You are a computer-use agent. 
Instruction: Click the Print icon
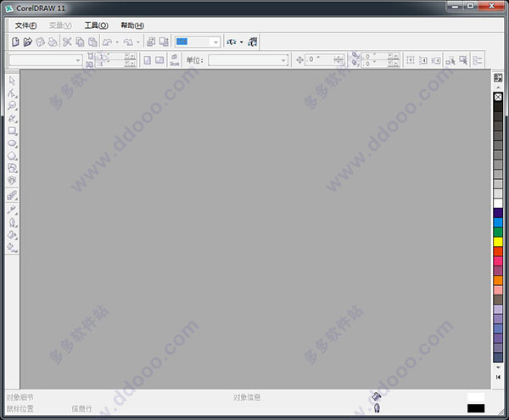(x=53, y=42)
